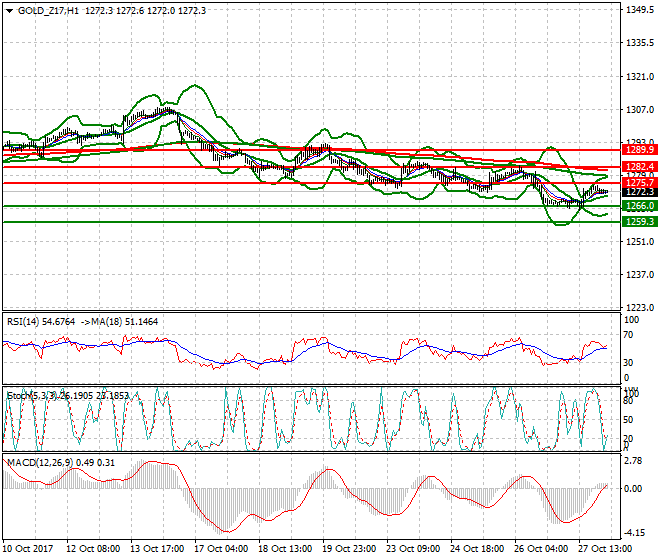
Task: Click the 12 Oct 08:00 time axis label
Action: coord(93,549)
